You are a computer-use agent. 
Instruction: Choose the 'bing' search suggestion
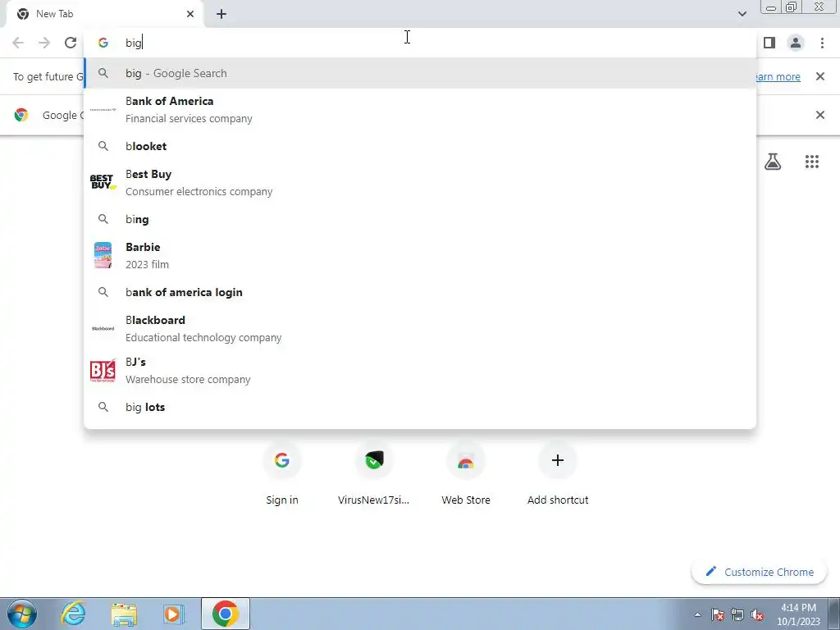click(x=420, y=219)
